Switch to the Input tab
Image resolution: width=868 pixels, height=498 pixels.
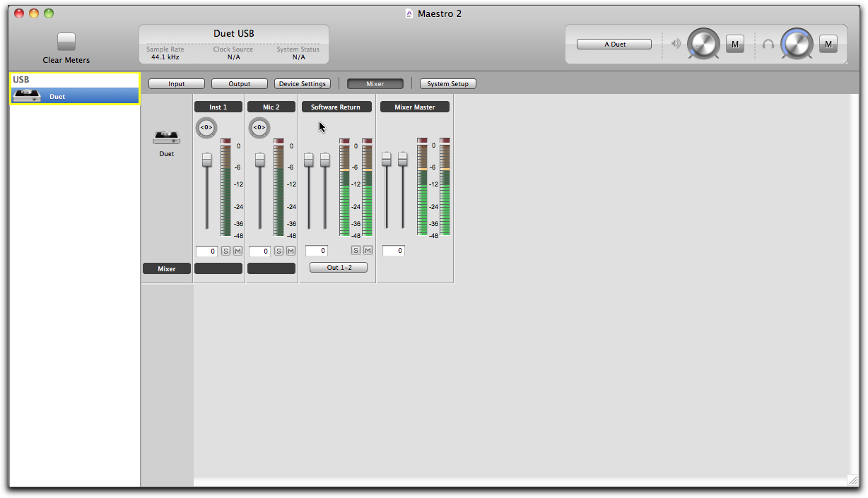[177, 83]
